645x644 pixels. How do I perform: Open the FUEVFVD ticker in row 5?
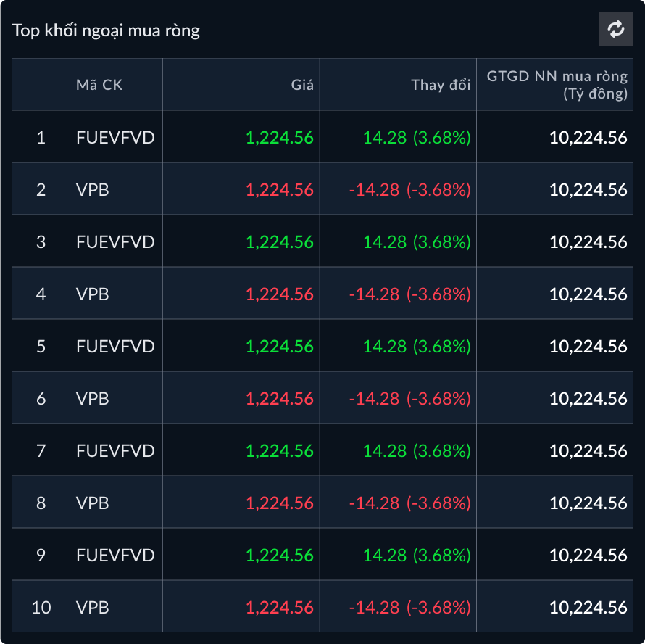(115, 346)
